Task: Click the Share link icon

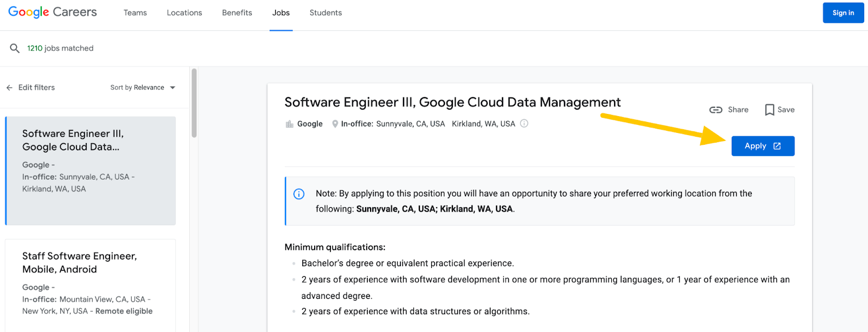Action: point(716,110)
